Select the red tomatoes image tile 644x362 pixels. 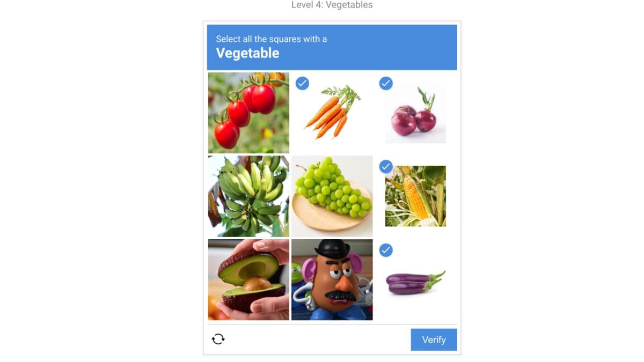pos(248,113)
